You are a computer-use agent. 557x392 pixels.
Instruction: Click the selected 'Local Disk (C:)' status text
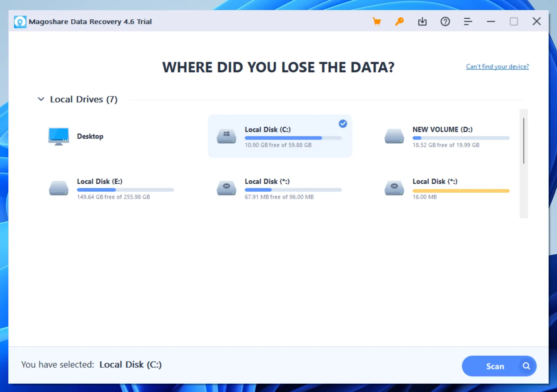pos(131,365)
